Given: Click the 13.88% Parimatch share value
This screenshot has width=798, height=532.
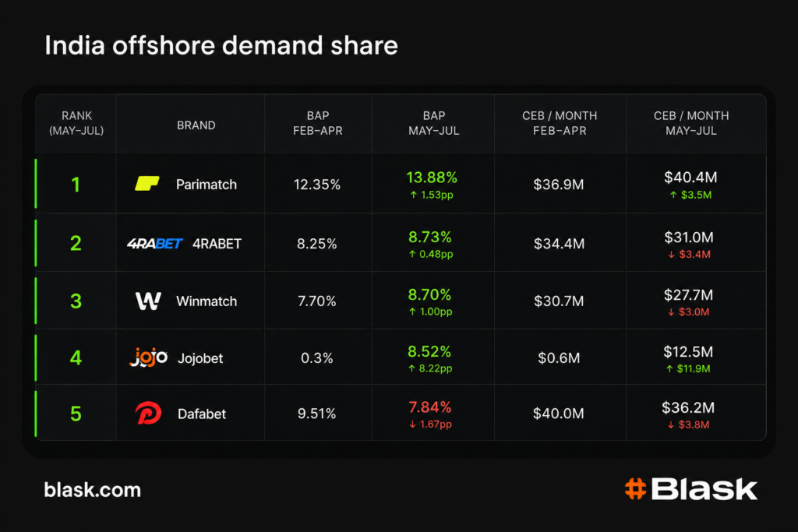Looking at the screenshot, I should (x=432, y=178).
